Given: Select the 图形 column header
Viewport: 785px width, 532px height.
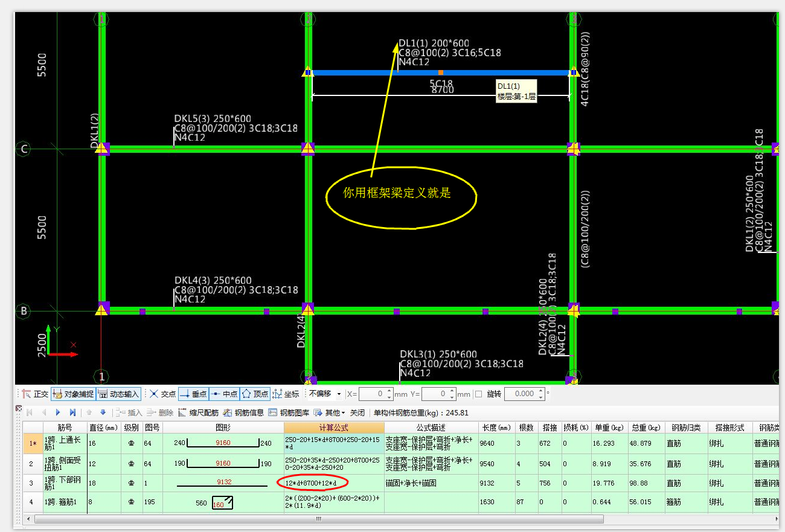Looking at the screenshot, I should pos(222,428).
